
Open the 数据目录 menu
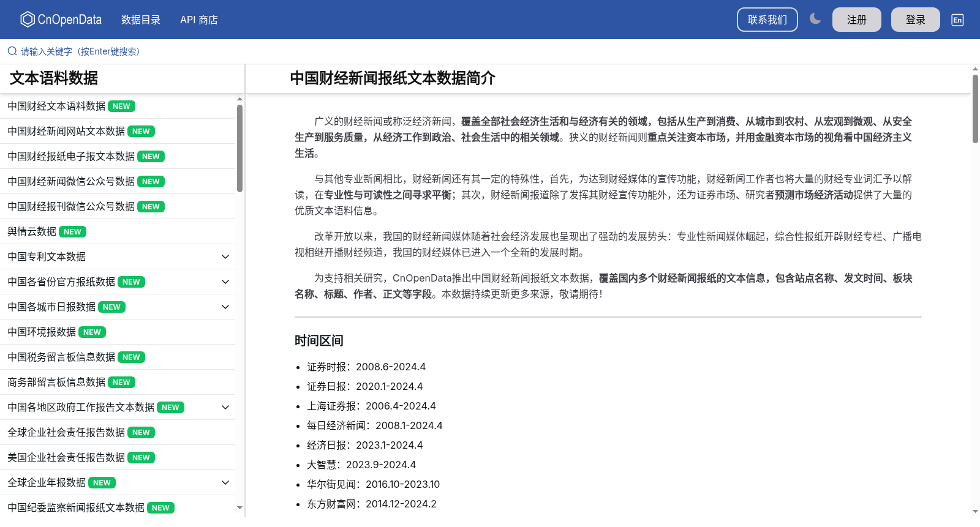point(141,20)
